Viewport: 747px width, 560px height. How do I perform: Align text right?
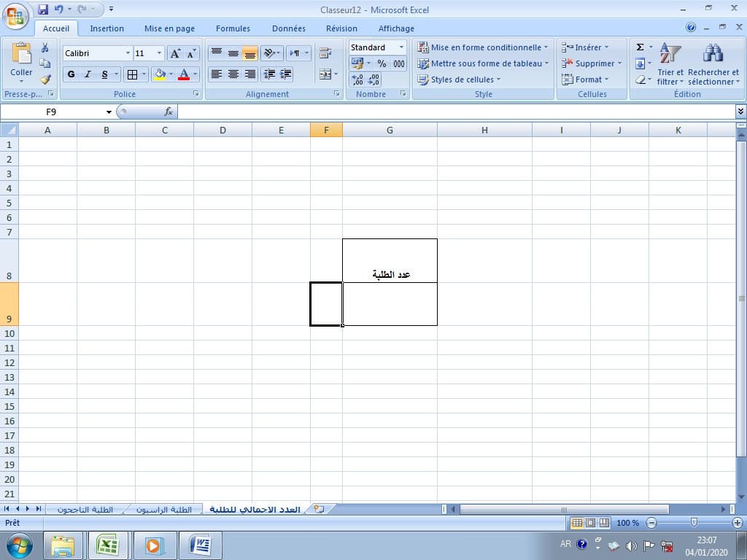[x=249, y=74]
